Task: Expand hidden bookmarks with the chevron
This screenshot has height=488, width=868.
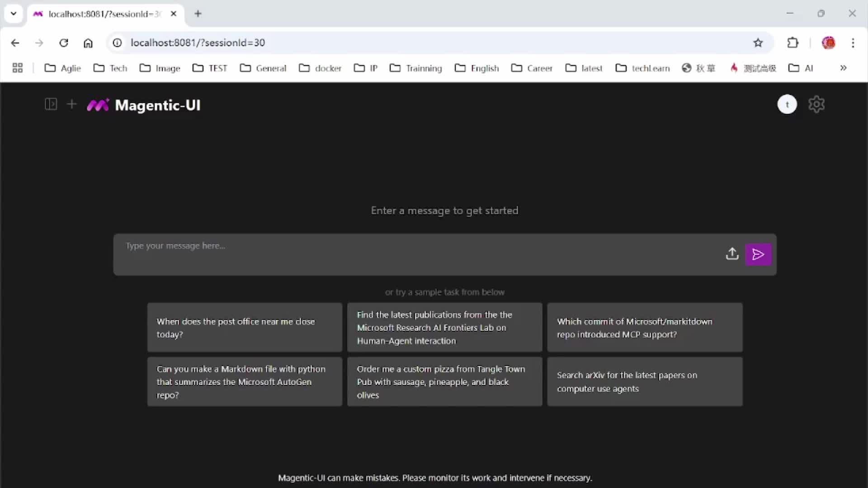Action: point(844,68)
